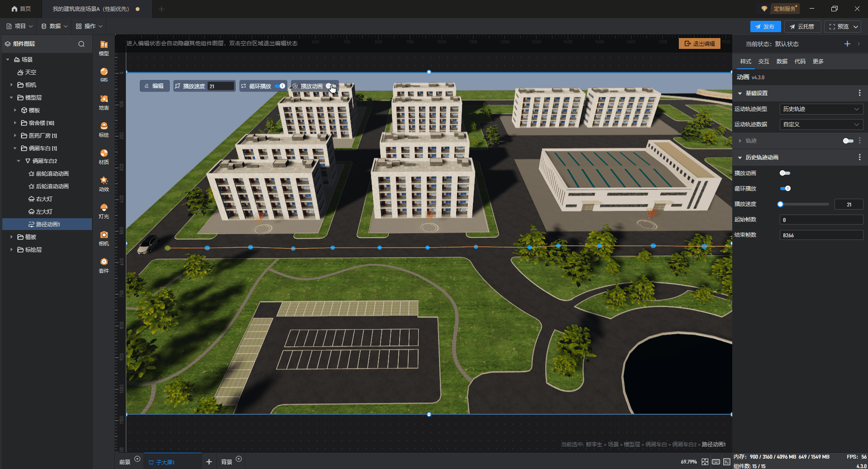Enable the 轨迹 section switch
Image resolution: width=868 pixels, height=469 pixels.
848,141
